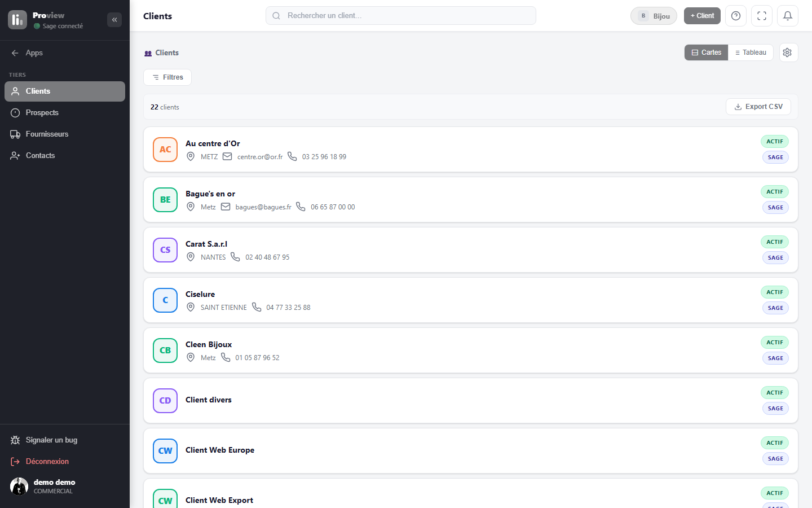Click the email icon for centre.or@or.fr

point(227,156)
